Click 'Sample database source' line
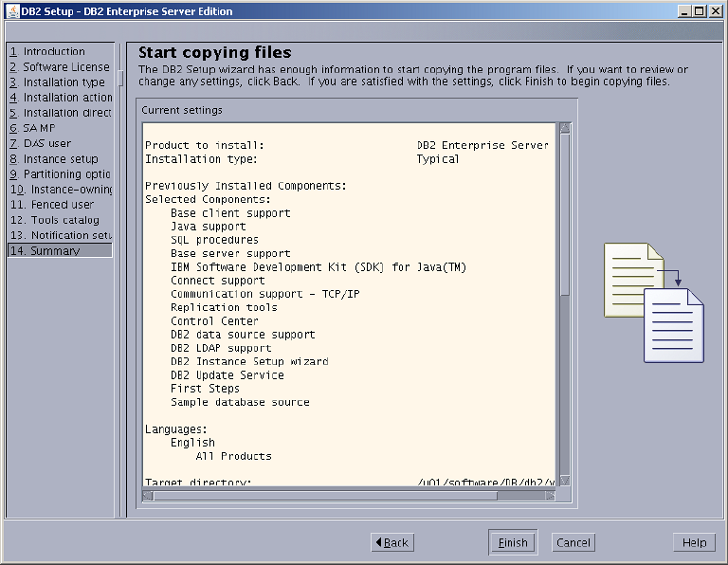728x565 pixels. point(240,402)
